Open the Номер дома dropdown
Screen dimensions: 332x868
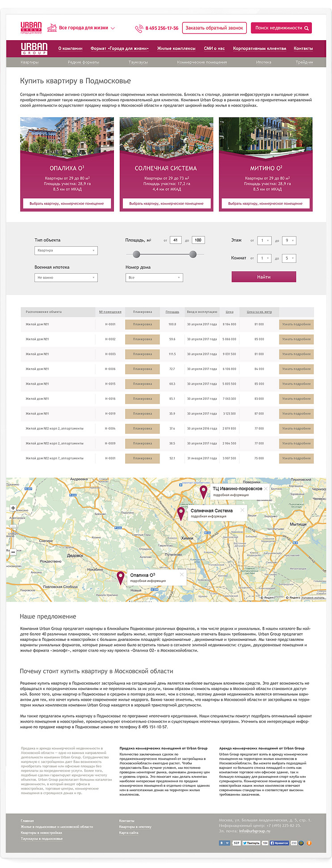(x=154, y=278)
